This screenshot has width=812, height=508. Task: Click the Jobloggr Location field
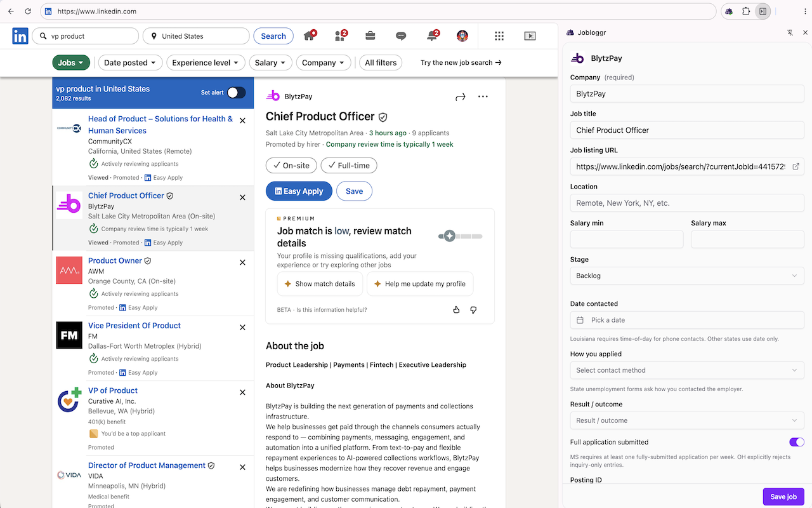pos(687,203)
